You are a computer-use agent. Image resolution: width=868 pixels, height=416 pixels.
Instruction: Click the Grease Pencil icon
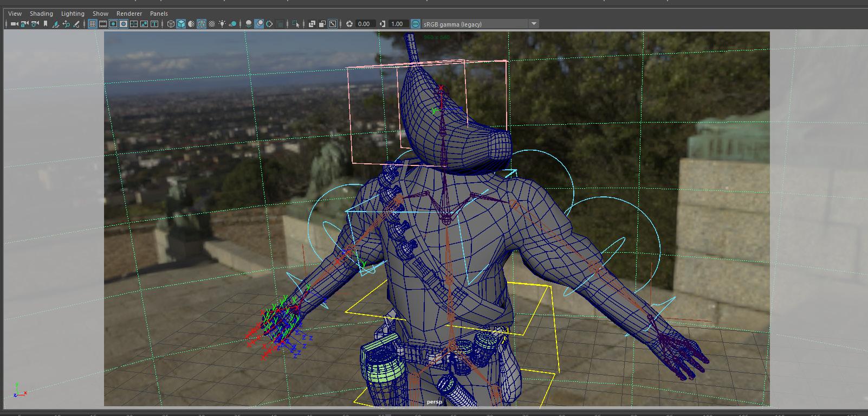(x=76, y=24)
